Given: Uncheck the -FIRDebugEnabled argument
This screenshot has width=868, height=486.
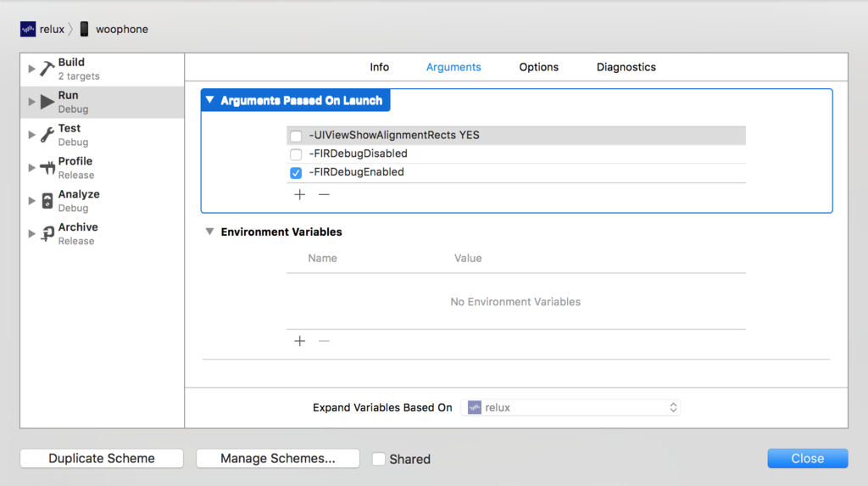Looking at the screenshot, I should pos(296,173).
